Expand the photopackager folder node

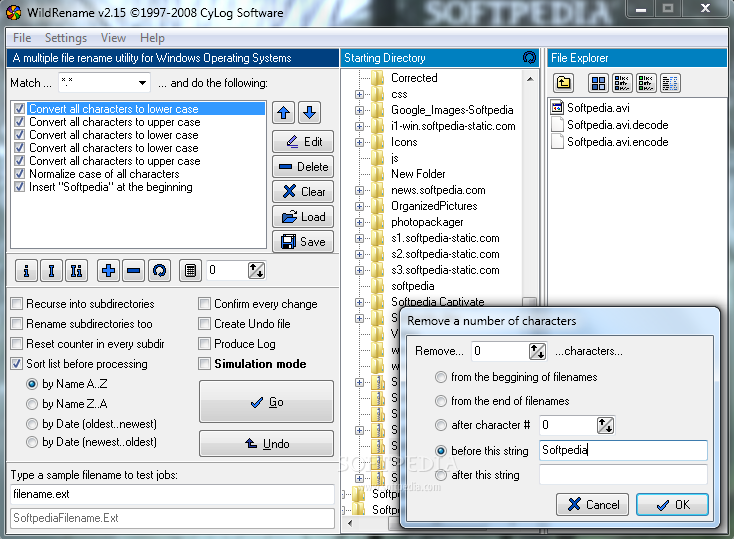[x=359, y=222]
